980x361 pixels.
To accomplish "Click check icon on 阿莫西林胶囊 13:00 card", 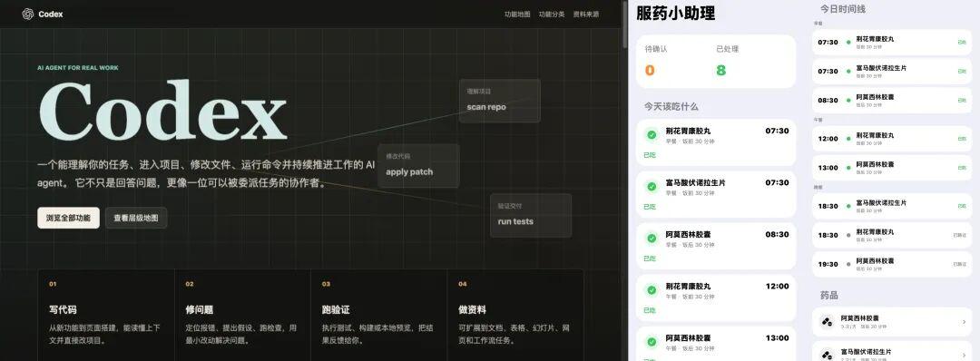I will click(x=652, y=342).
